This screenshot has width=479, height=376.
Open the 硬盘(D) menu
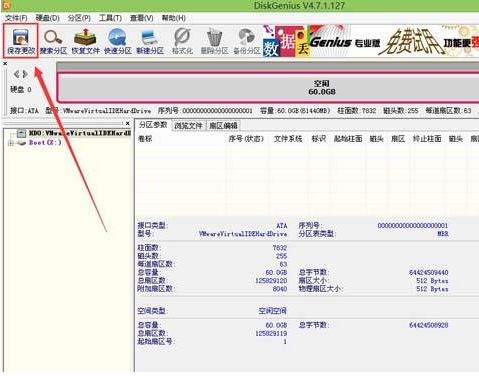47,18
